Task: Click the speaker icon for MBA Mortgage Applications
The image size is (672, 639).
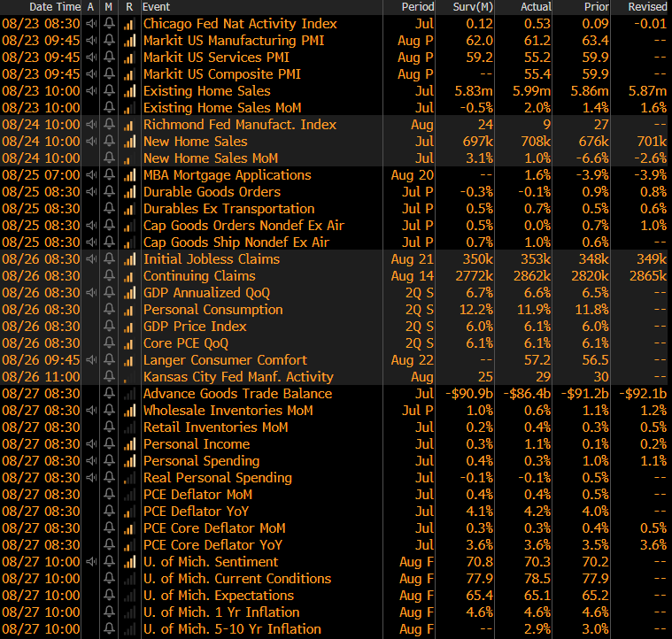Action: pos(90,175)
